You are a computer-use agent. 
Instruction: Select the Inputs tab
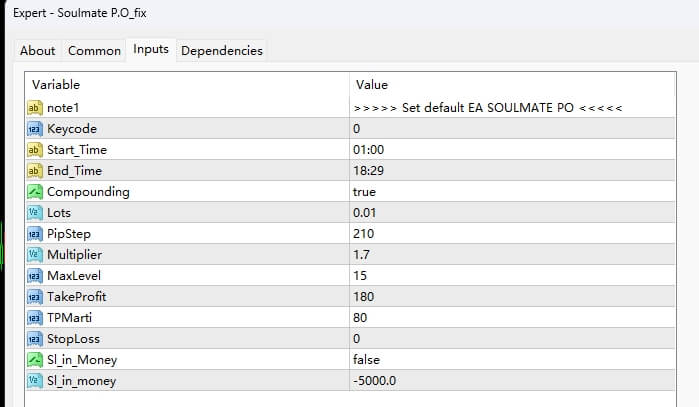(151, 50)
